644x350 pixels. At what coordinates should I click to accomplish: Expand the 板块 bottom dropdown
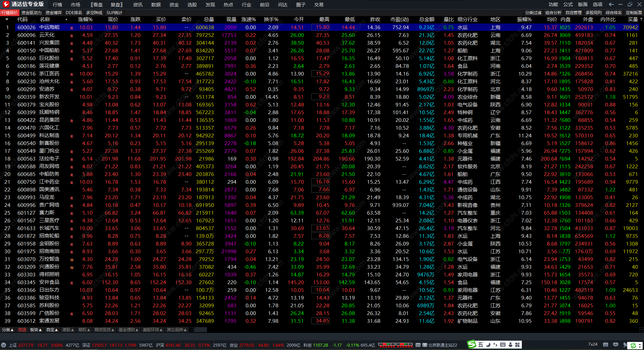tap(36, 330)
